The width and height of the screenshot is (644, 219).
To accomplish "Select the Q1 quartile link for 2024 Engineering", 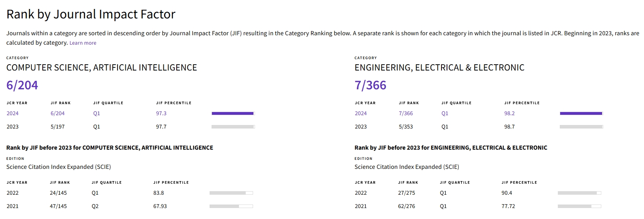I will [x=445, y=113].
